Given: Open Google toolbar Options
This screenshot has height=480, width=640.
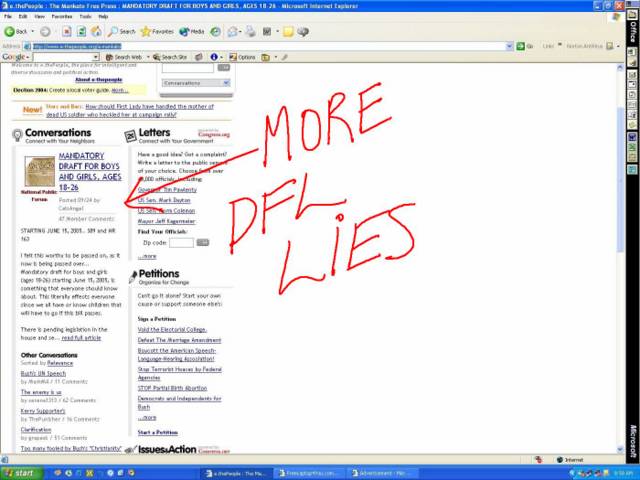Looking at the screenshot, I should coord(242,57).
